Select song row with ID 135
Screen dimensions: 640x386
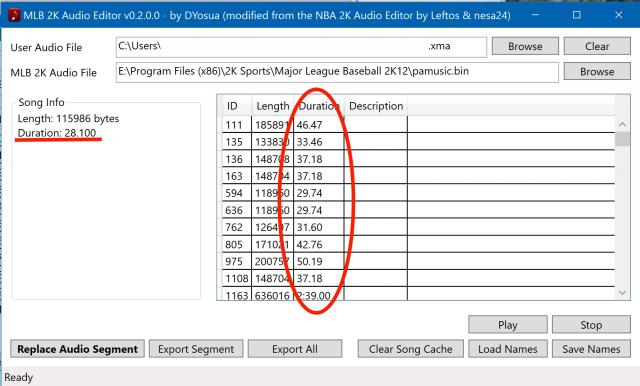coord(418,142)
